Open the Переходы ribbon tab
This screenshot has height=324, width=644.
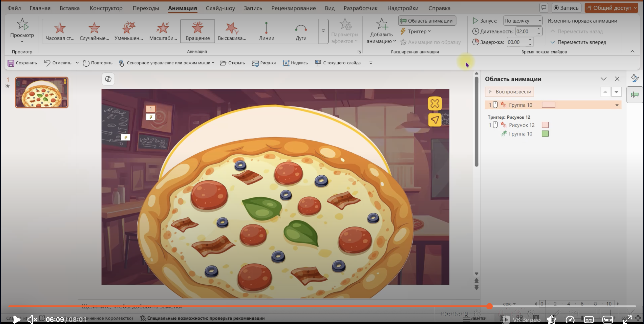tap(145, 8)
